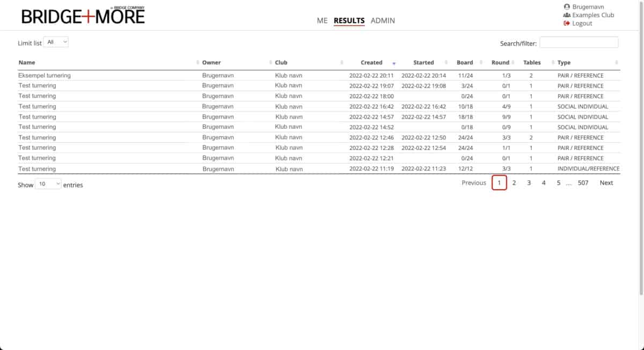Open the Show entries dropdown
The image size is (644, 350).
pos(48,184)
